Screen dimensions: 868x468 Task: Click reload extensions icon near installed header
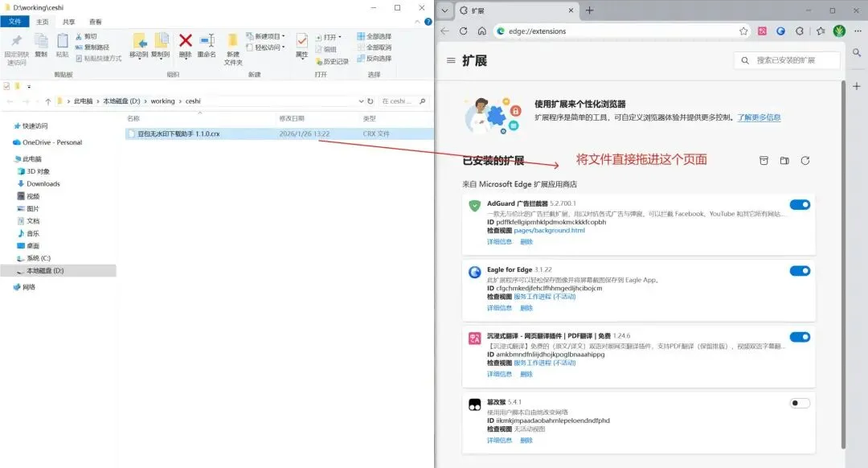point(805,161)
